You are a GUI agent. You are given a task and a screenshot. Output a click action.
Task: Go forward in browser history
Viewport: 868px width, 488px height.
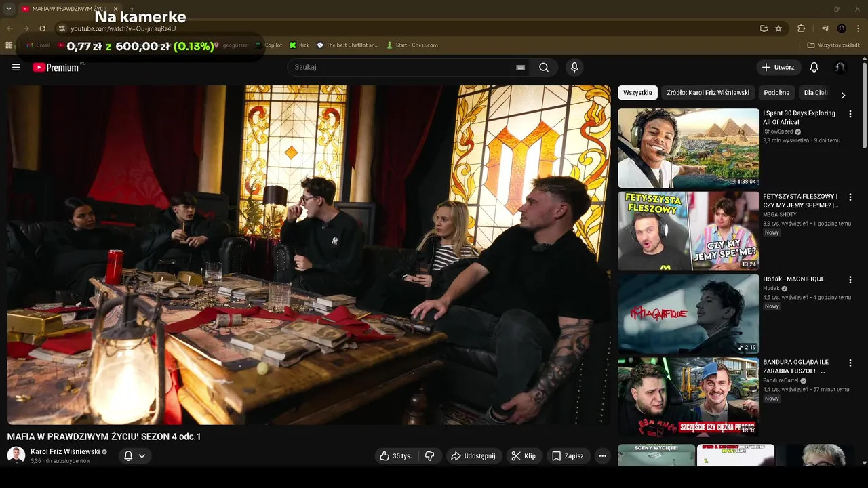[x=26, y=28]
